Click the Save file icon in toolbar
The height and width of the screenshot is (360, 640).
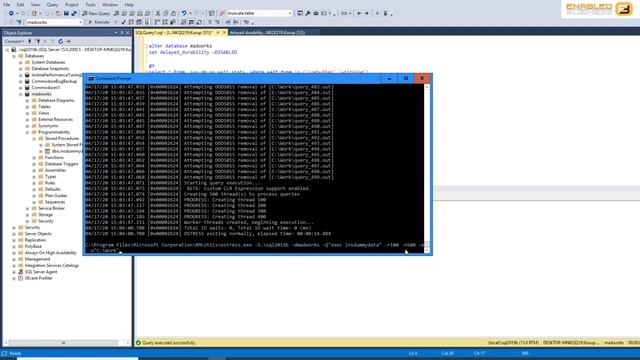(66, 13)
